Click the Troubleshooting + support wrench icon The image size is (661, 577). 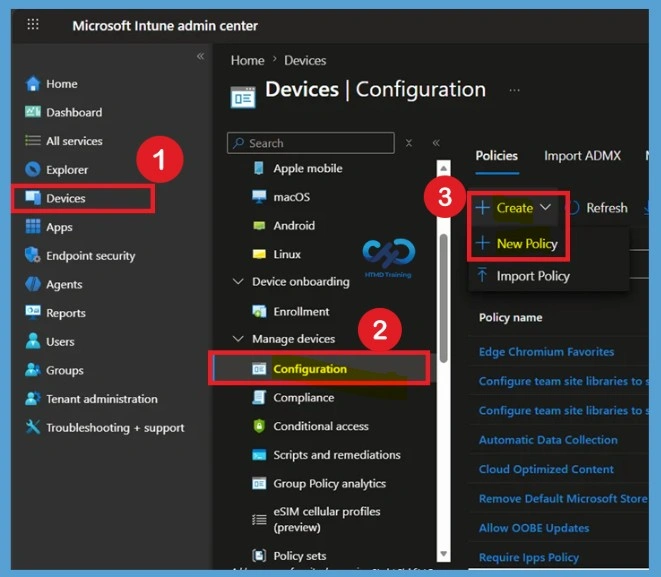pyautogui.click(x=33, y=427)
